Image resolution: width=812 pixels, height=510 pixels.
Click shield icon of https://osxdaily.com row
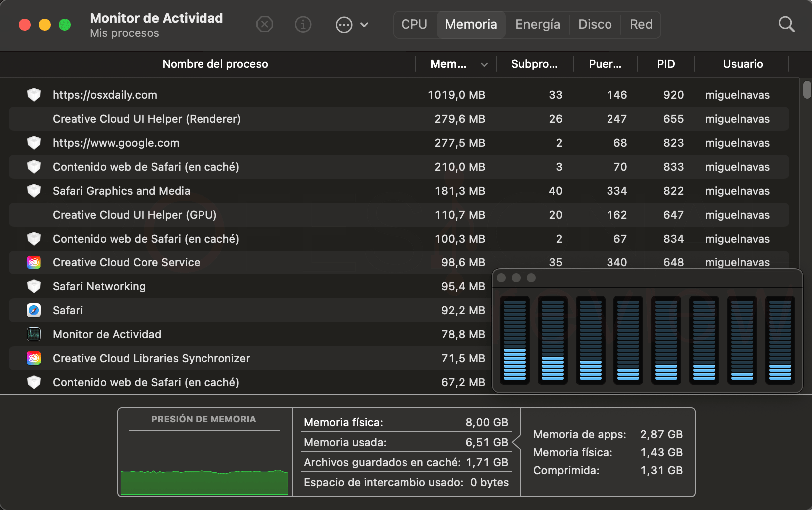pos(34,95)
